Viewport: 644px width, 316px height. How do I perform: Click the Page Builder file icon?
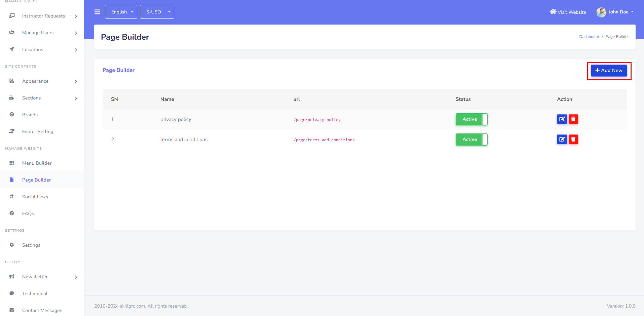pyautogui.click(x=12, y=180)
